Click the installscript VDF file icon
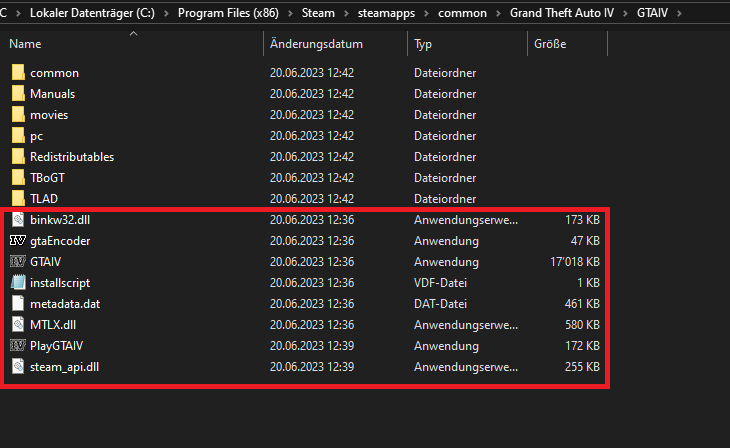The image size is (730, 448). (x=17, y=283)
